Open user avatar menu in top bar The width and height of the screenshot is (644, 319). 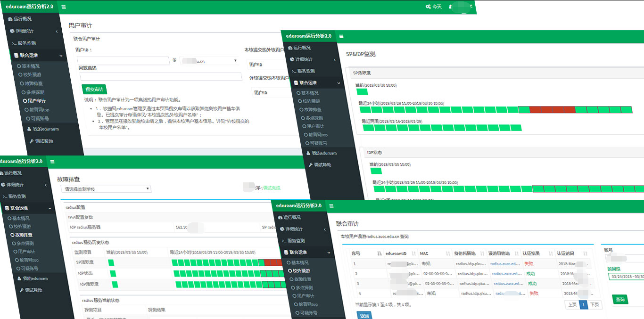pyautogui.click(x=461, y=7)
